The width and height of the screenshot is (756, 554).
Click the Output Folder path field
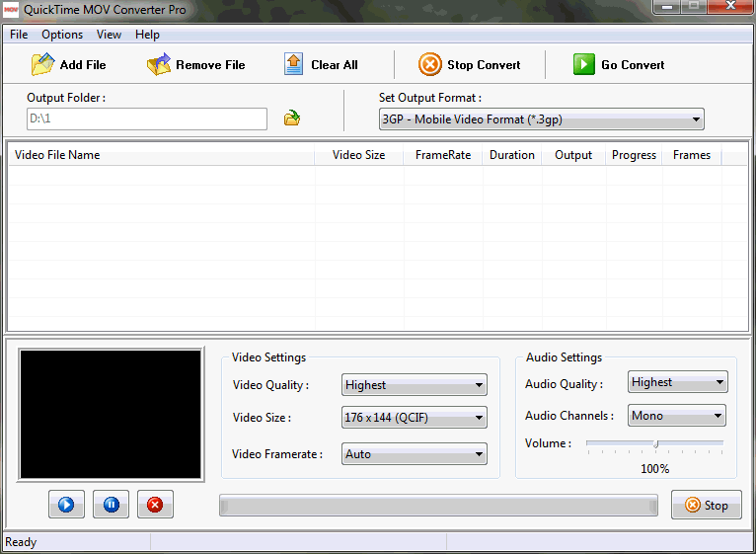pyautogui.click(x=147, y=119)
